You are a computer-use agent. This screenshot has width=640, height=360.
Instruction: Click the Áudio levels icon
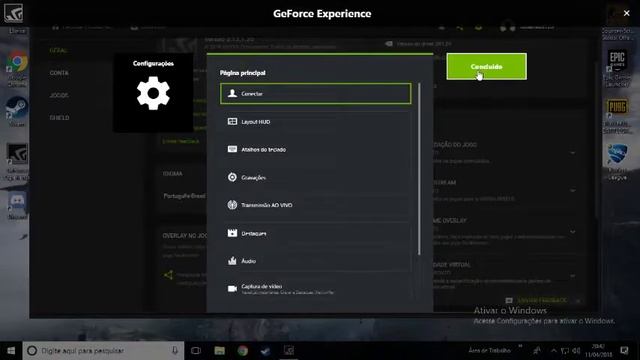(x=232, y=261)
